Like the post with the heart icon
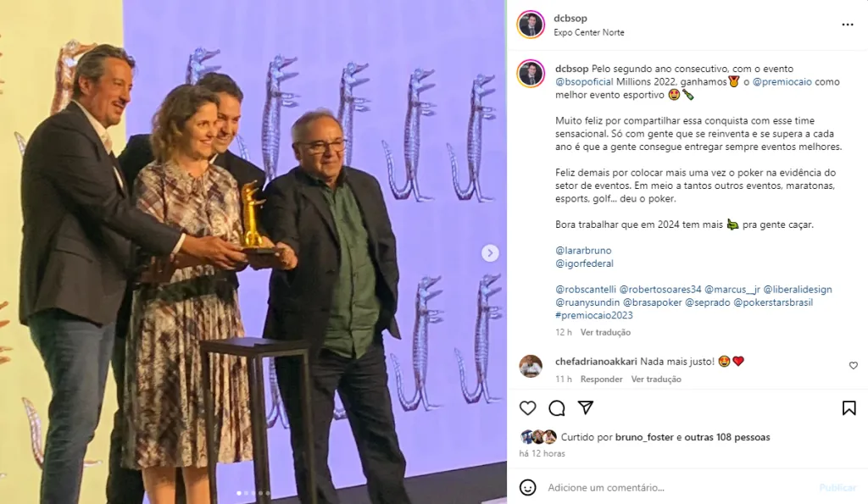Image resolution: width=868 pixels, height=504 pixels. point(527,408)
